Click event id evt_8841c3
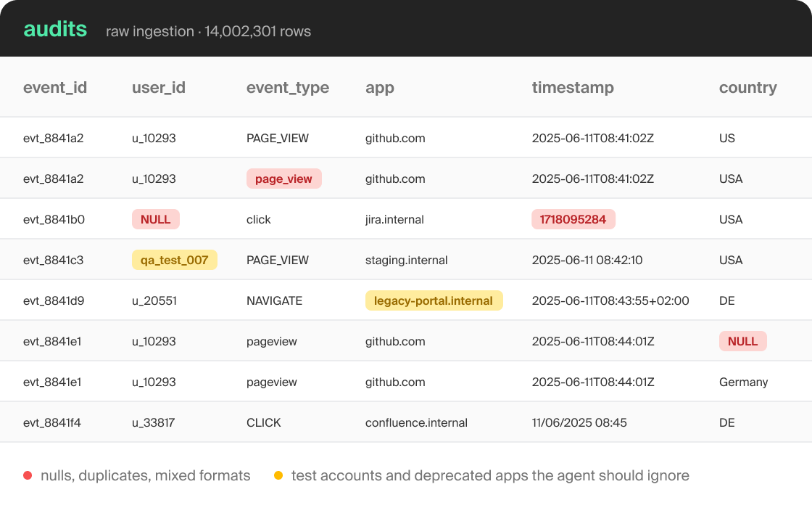The height and width of the screenshot is (508, 812). (54, 260)
